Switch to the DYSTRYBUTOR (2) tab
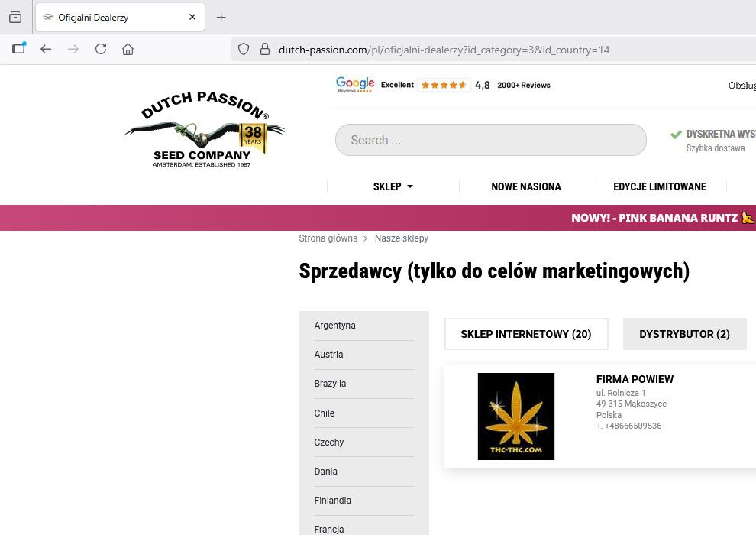 [684, 334]
